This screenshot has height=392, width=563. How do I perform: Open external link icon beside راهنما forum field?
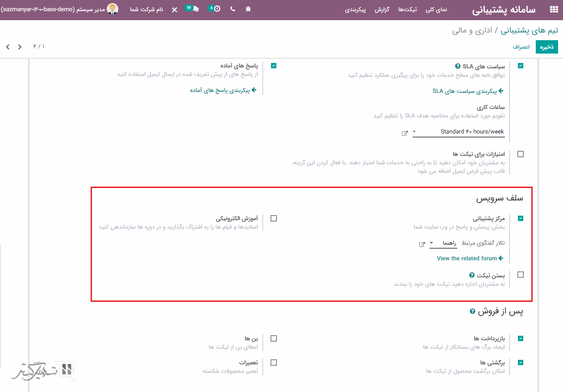point(422,244)
